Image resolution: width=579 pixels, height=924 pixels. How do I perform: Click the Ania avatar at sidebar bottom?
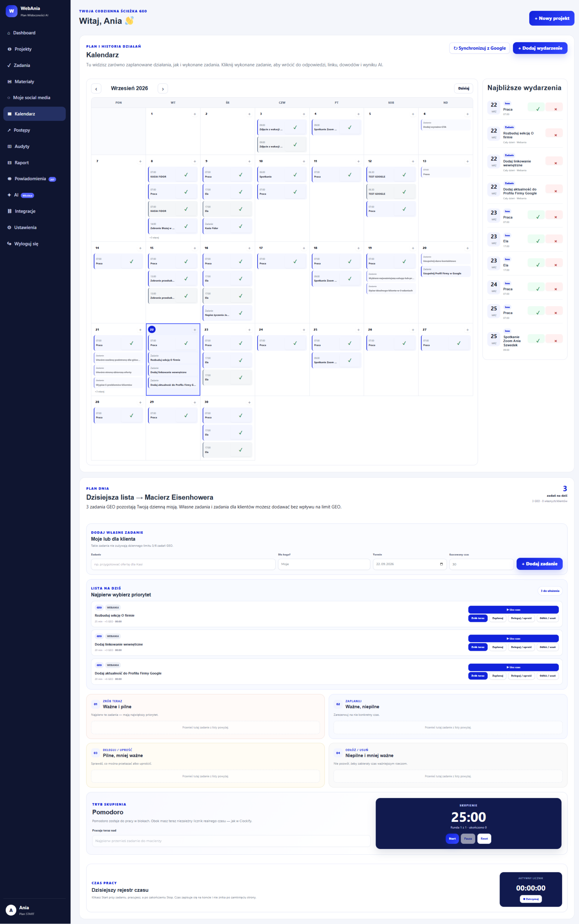pos(11,910)
